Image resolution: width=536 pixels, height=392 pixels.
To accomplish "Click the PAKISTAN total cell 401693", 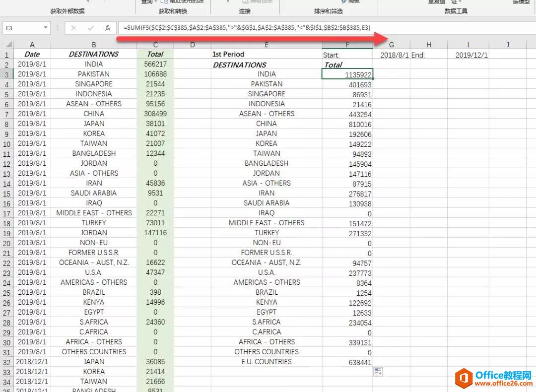I will point(347,84).
